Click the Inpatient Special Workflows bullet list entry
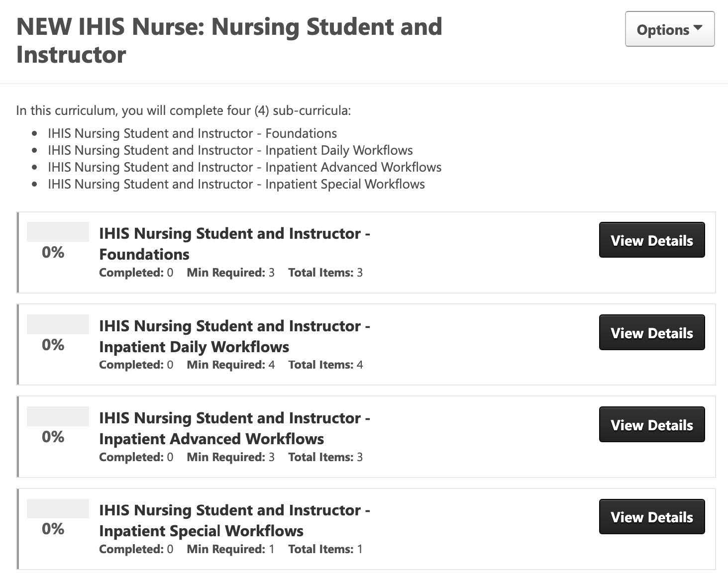The height and width of the screenshot is (581, 728). [x=236, y=184]
